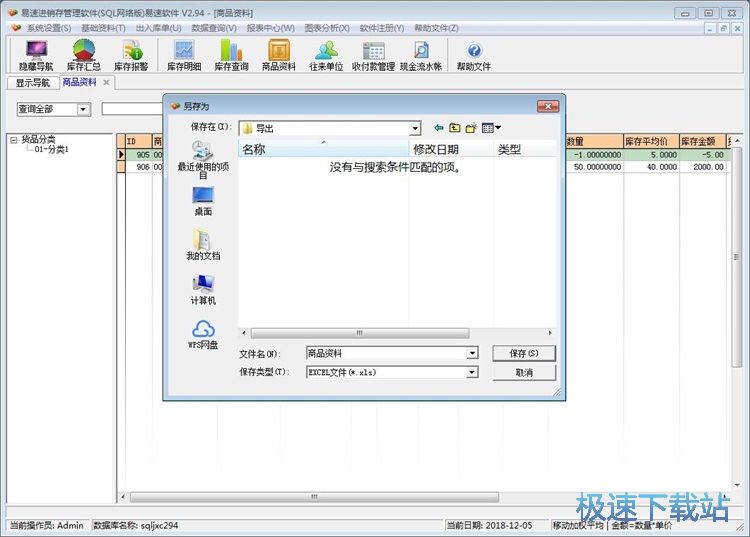Open the 报表中心(W) menu
The width and height of the screenshot is (750, 537).
270,28
